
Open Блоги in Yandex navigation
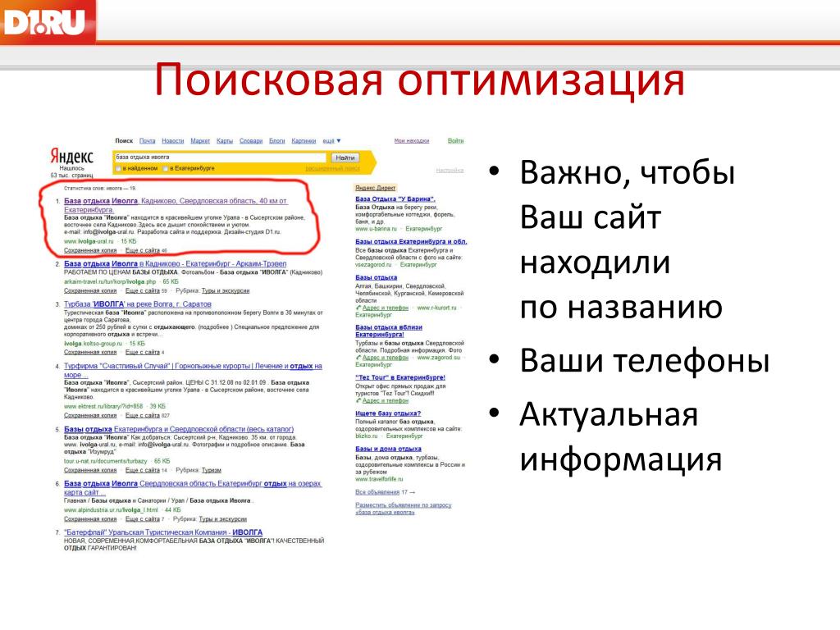277,141
